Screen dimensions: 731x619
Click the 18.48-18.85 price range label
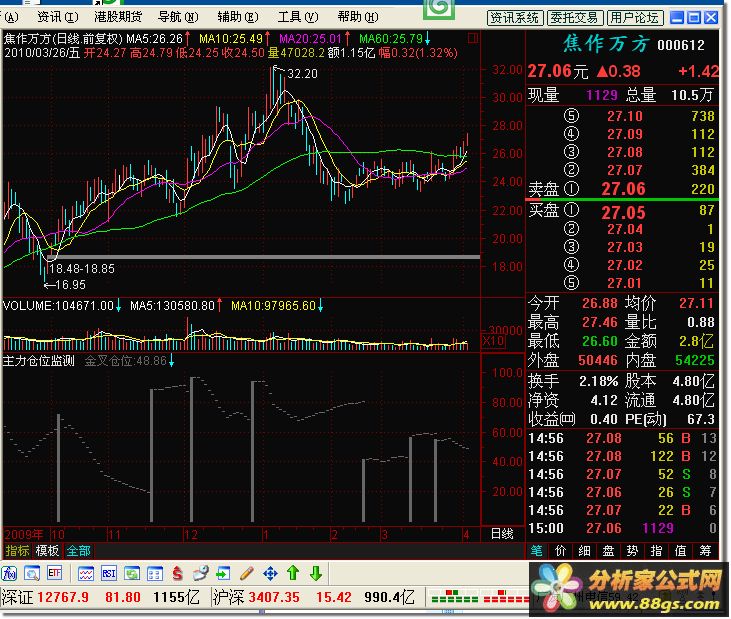82,269
